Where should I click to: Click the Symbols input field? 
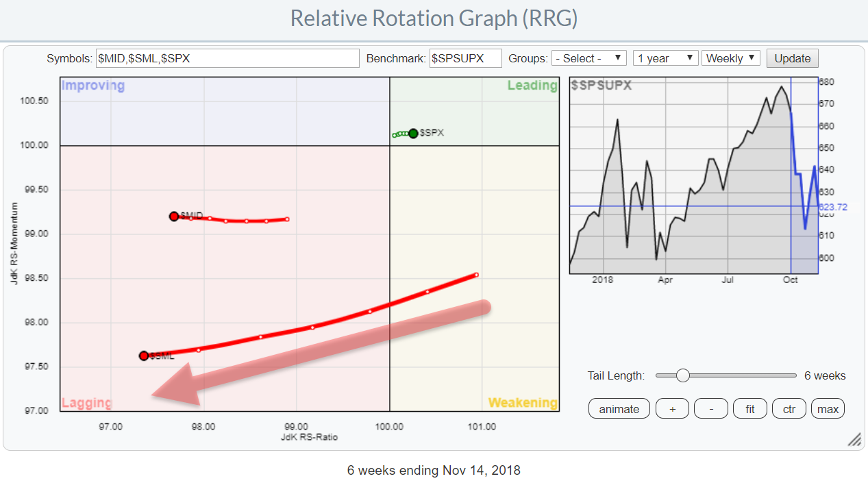(x=227, y=58)
